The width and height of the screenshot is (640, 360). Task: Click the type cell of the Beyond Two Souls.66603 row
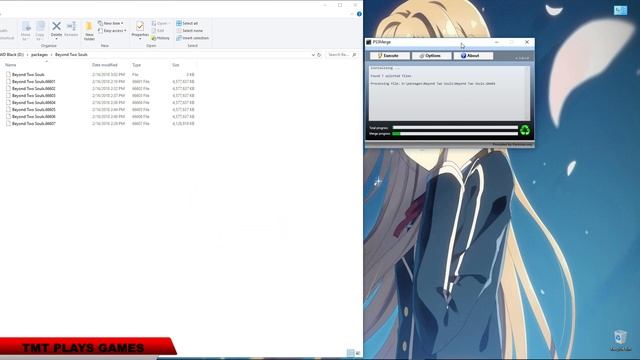point(140,96)
